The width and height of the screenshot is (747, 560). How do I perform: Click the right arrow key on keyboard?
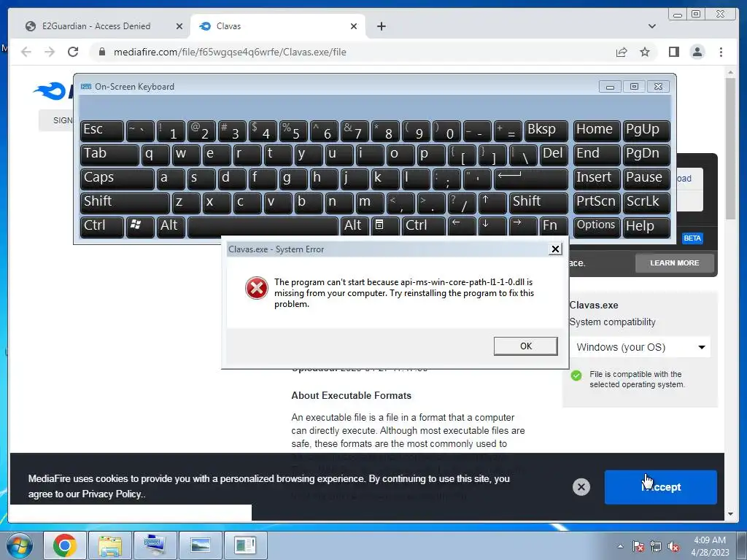[522, 227]
